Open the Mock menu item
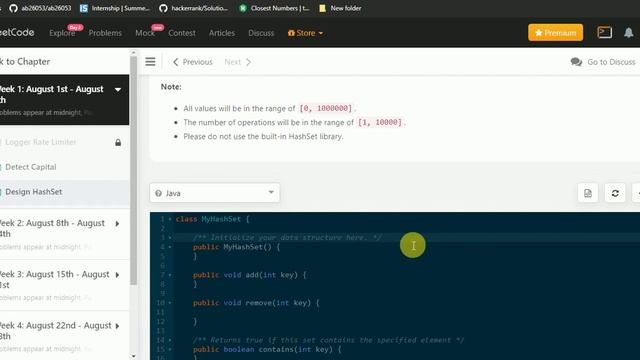 tap(145, 33)
